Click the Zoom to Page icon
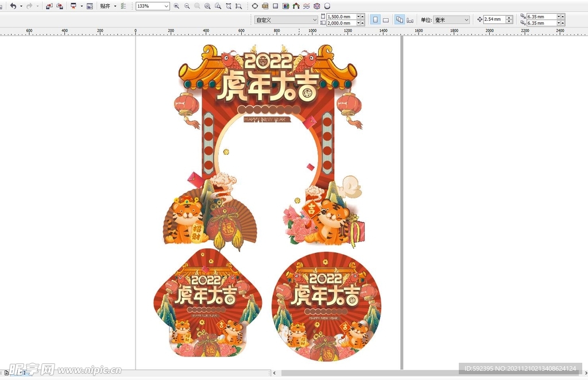The width and height of the screenshot is (588, 380). tap(217, 6)
